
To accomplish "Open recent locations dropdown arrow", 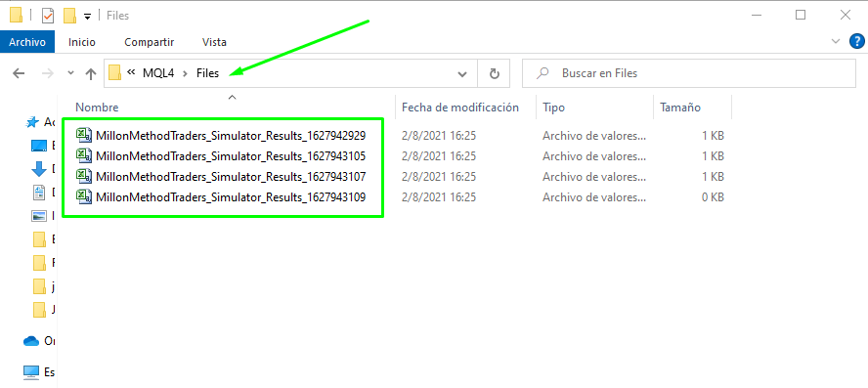I will click(70, 73).
